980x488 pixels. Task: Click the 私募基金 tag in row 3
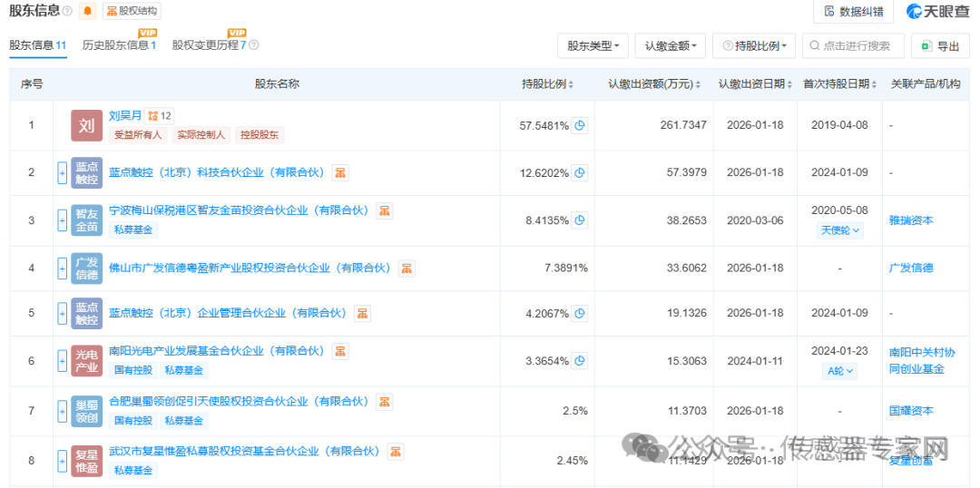pyautogui.click(x=133, y=230)
